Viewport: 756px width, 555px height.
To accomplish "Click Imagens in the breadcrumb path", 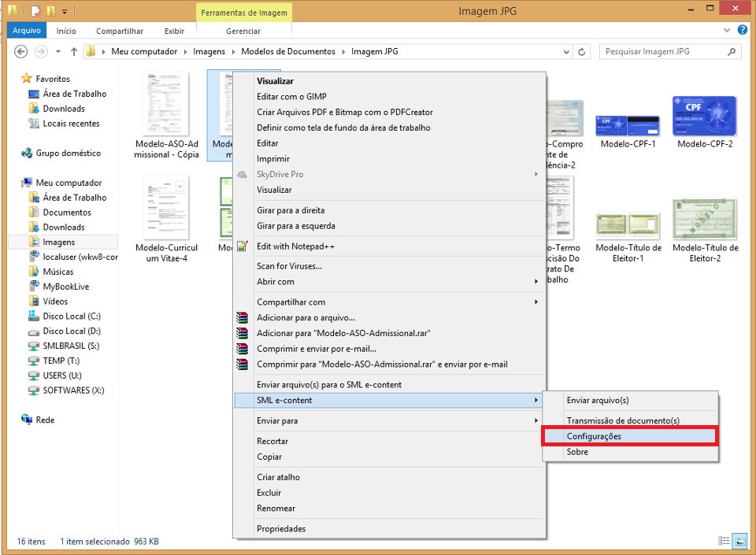I will pyautogui.click(x=209, y=52).
